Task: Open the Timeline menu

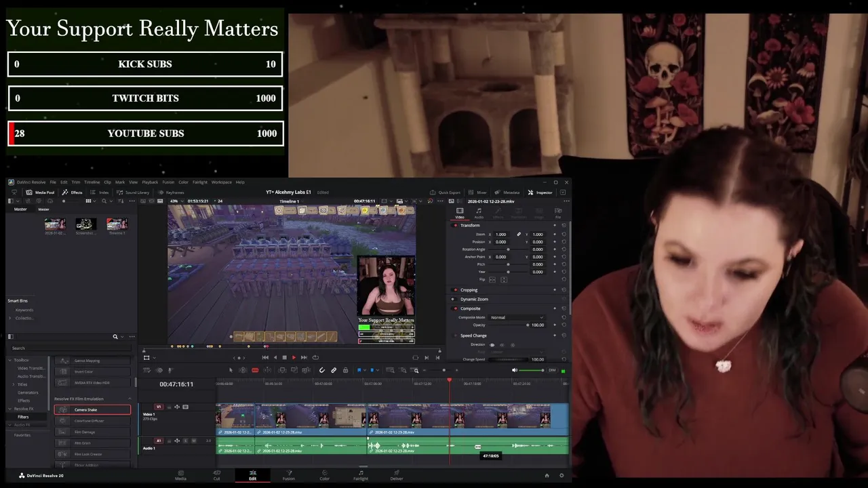Action: (x=92, y=182)
